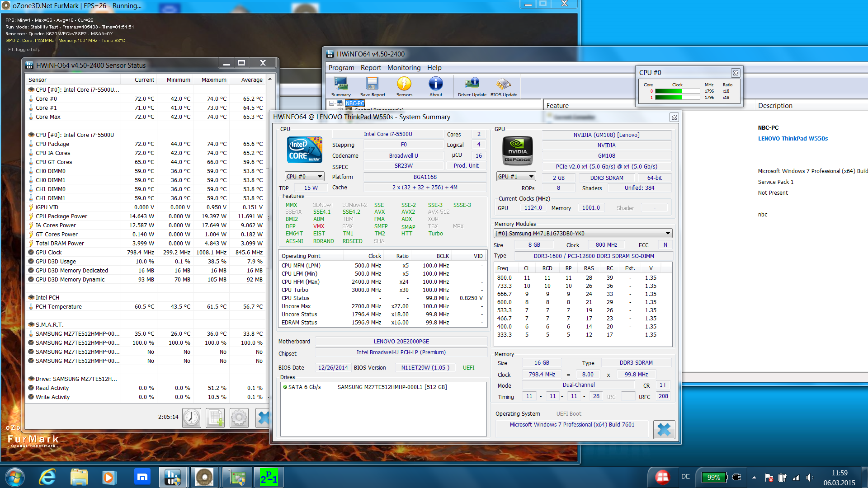The height and width of the screenshot is (488, 868).
Task: Select the Core #0 temperature row
Action: (146, 99)
